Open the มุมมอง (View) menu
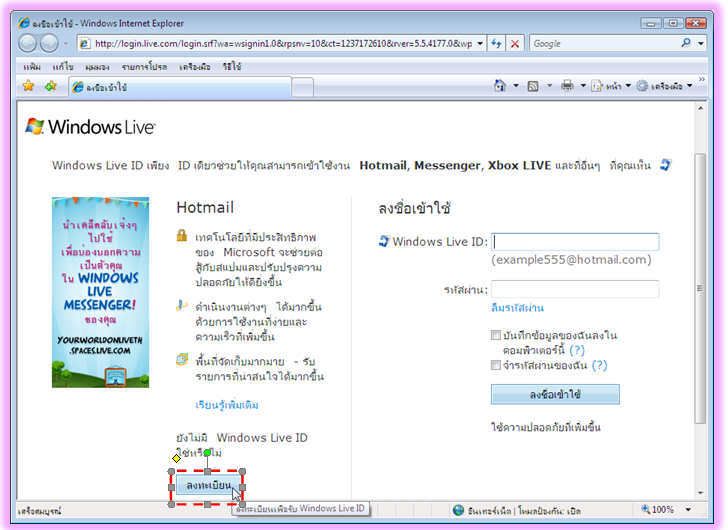This screenshot has height=530, width=728. 97,67
